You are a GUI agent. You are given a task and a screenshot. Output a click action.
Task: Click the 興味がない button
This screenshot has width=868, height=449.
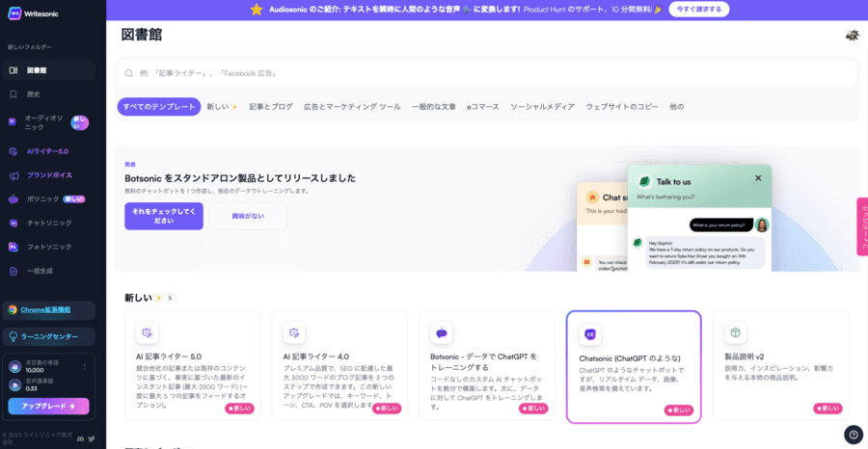[248, 216]
